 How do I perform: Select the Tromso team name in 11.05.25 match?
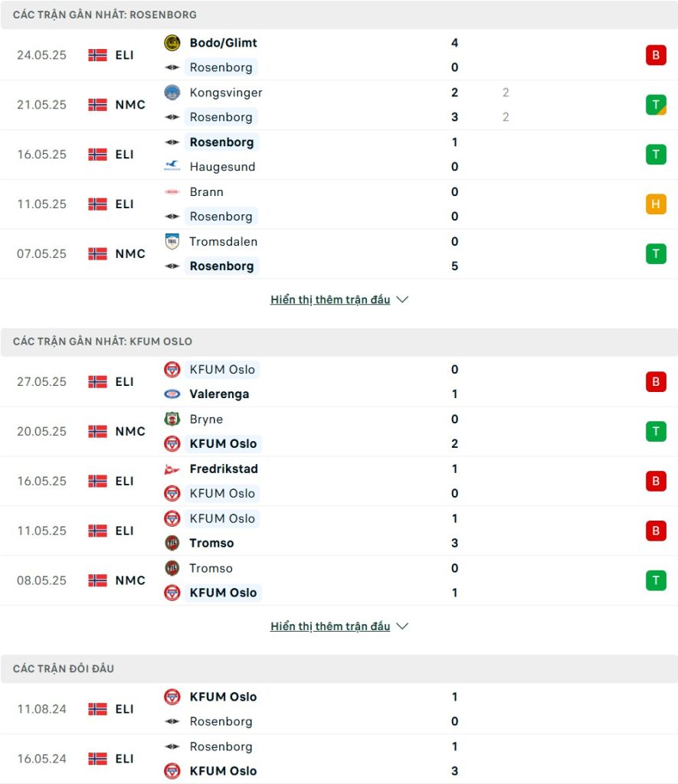point(211,543)
